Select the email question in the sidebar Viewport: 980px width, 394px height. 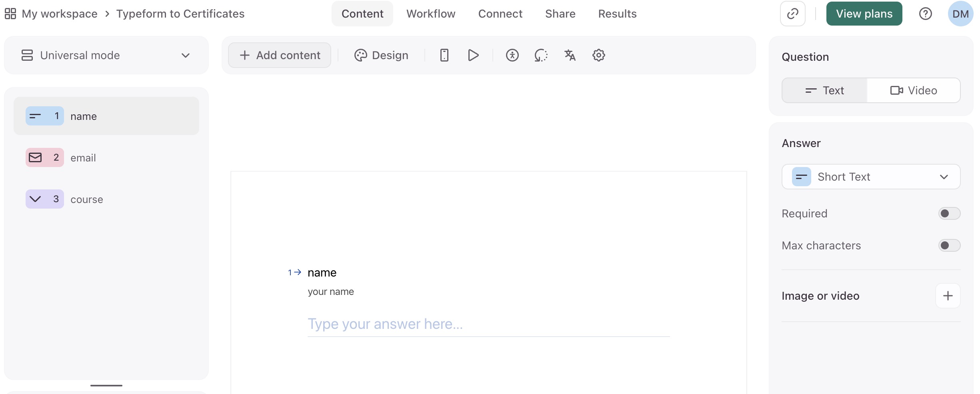point(83,157)
